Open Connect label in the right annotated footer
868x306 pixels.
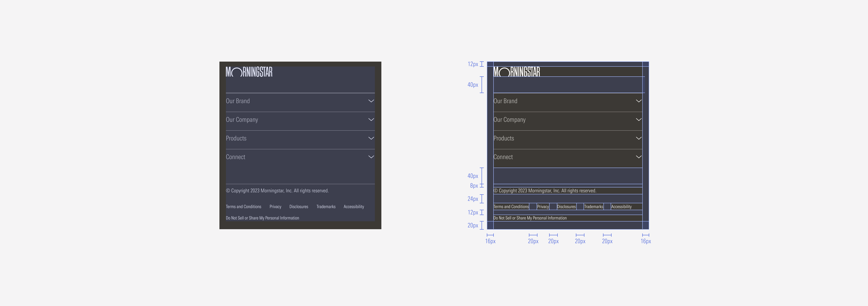(503, 157)
